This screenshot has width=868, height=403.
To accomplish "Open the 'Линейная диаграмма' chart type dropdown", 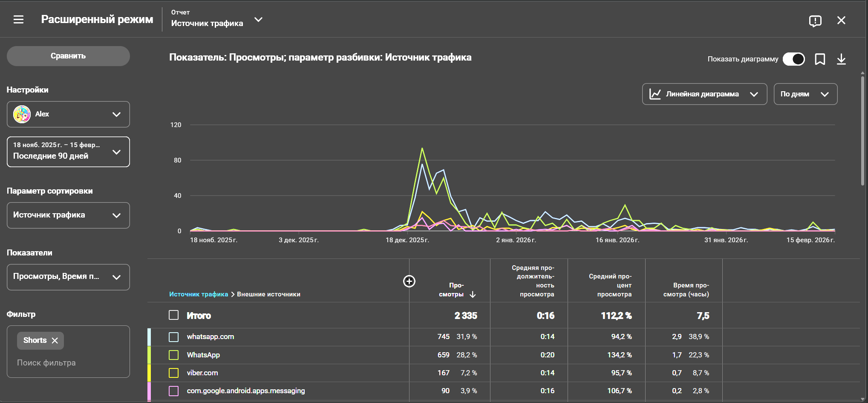I will (x=704, y=94).
